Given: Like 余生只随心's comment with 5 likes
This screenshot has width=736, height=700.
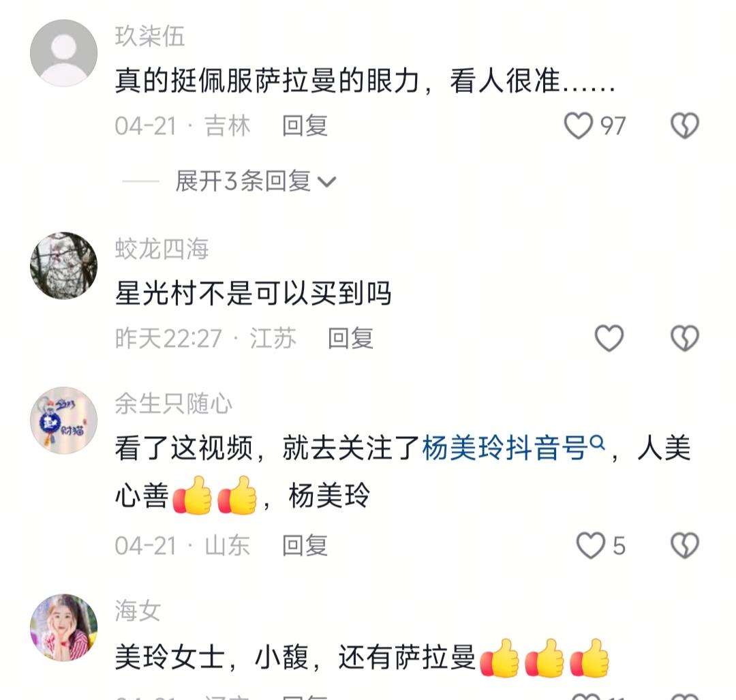Looking at the screenshot, I should (590, 545).
